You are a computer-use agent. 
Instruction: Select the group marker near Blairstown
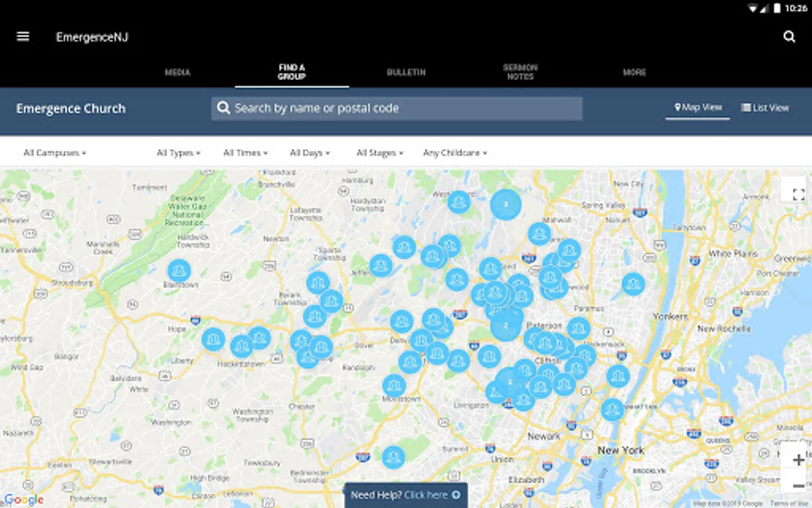click(x=179, y=271)
